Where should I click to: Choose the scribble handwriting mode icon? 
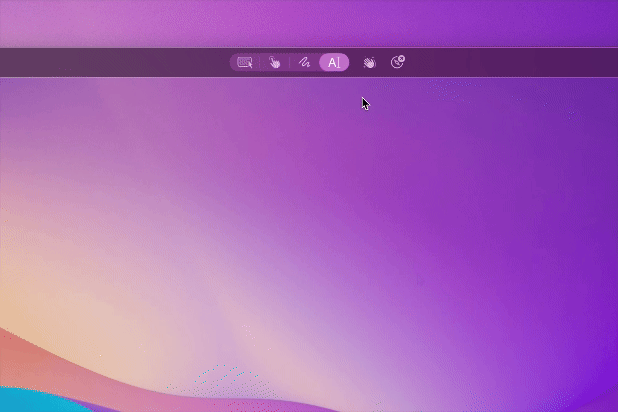pyautogui.click(x=304, y=62)
